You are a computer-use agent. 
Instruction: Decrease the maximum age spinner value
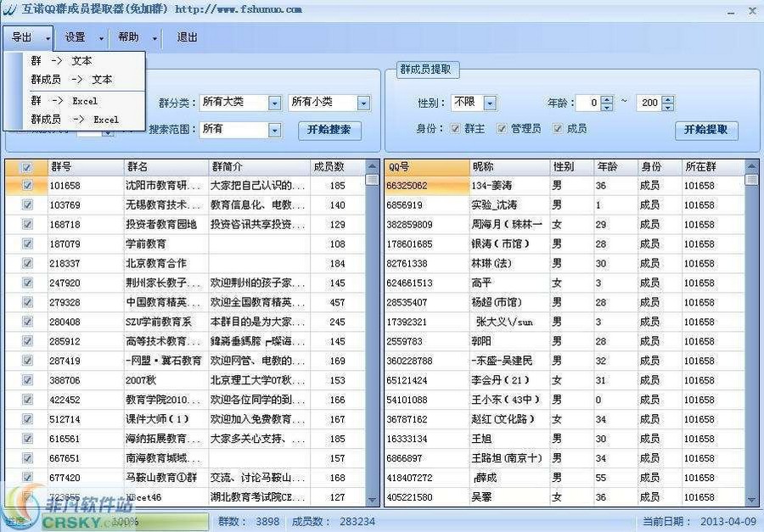click(x=668, y=107)
